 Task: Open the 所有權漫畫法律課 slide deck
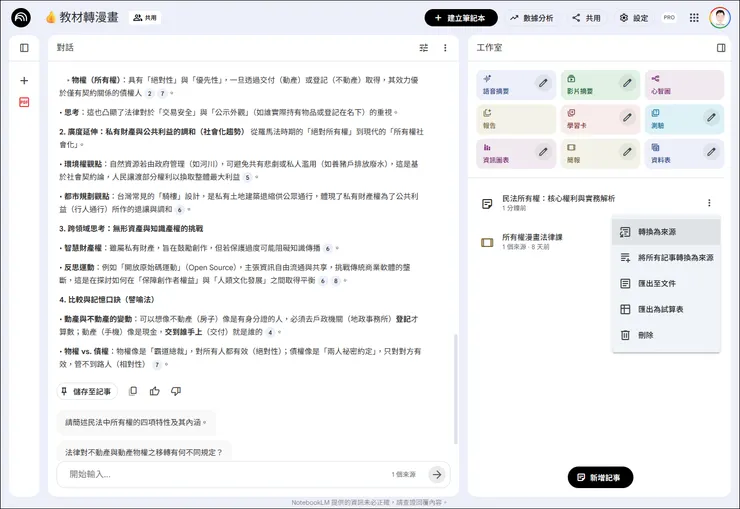click(x=532, y=241)
